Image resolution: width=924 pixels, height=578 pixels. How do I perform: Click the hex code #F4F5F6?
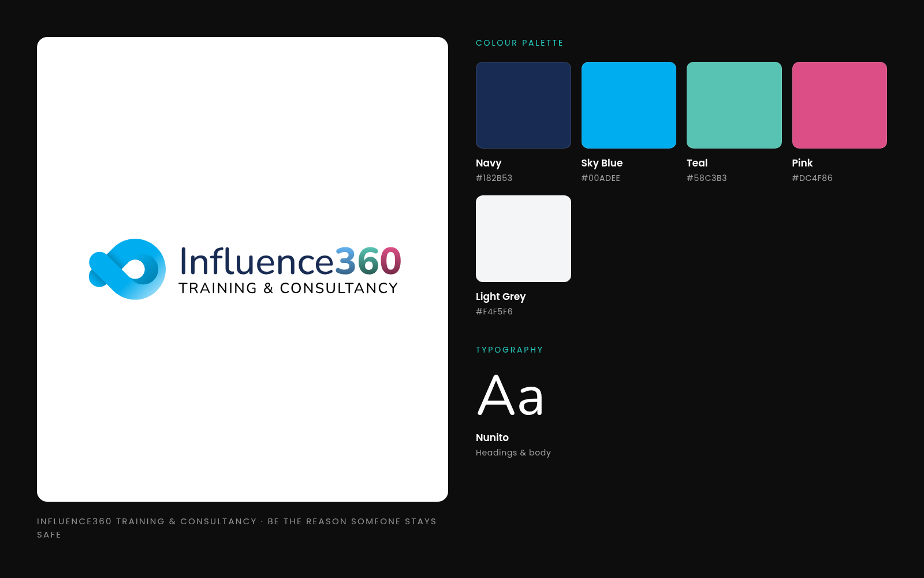tap(494, 312)
